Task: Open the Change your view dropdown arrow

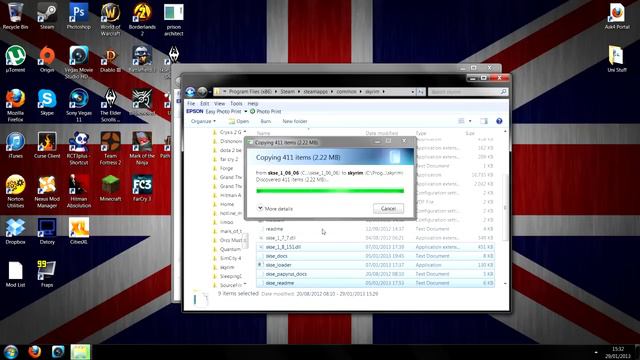Action: click(x=470, y=121)
